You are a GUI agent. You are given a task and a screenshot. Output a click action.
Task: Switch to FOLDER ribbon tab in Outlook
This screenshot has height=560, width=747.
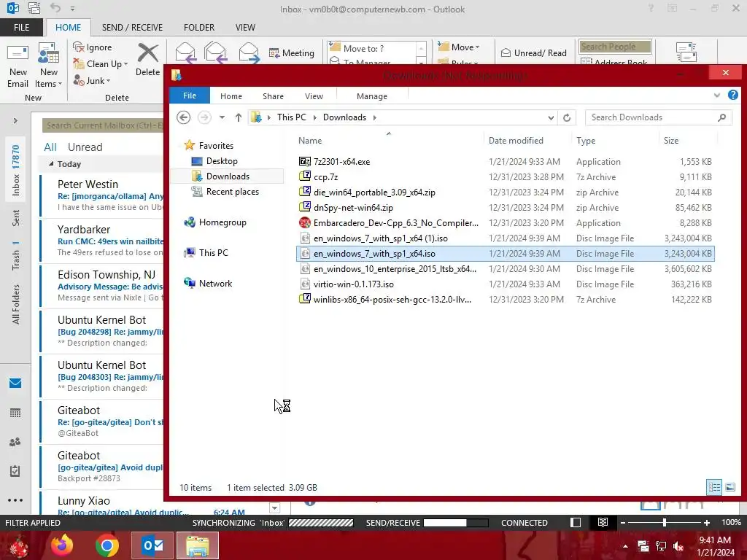(199, 28)
